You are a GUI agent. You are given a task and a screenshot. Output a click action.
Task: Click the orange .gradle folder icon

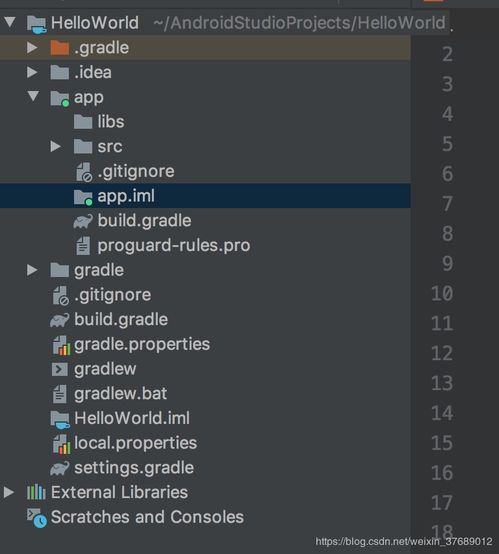click(x=59, y=48)
